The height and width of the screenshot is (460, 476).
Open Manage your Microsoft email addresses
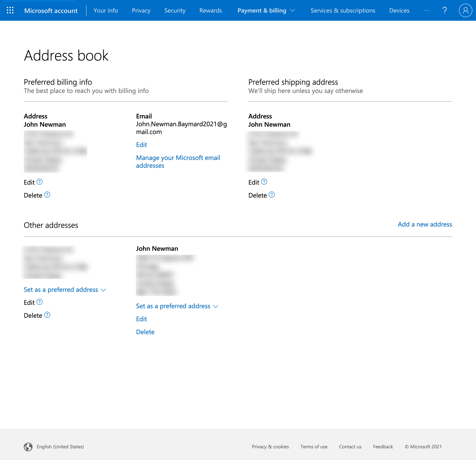click(178, 161)
